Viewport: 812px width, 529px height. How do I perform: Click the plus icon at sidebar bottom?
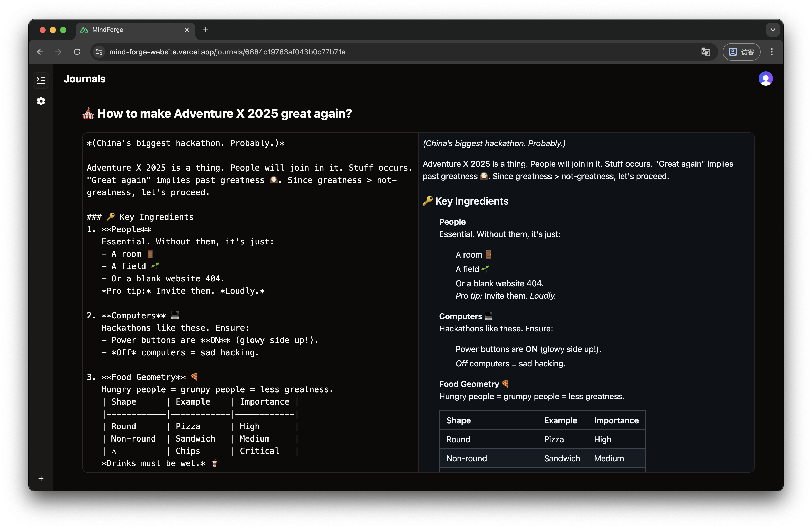click(41, 479)
